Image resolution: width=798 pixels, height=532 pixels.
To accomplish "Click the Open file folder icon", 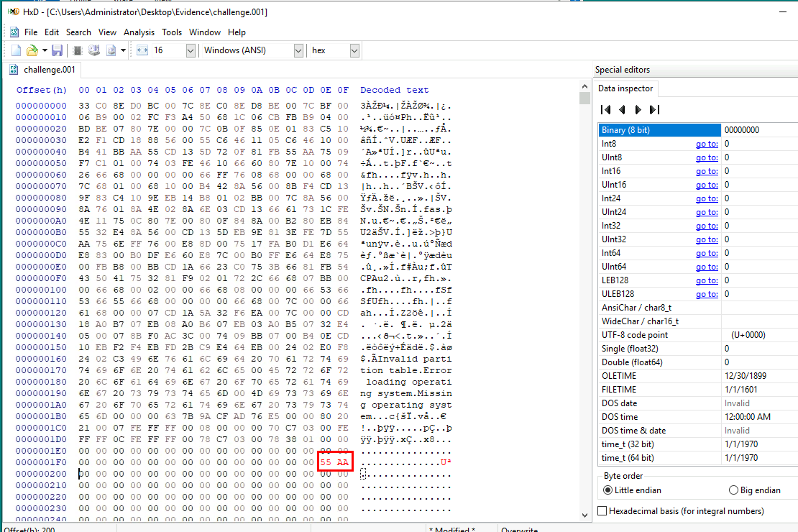I will [32, 50].
